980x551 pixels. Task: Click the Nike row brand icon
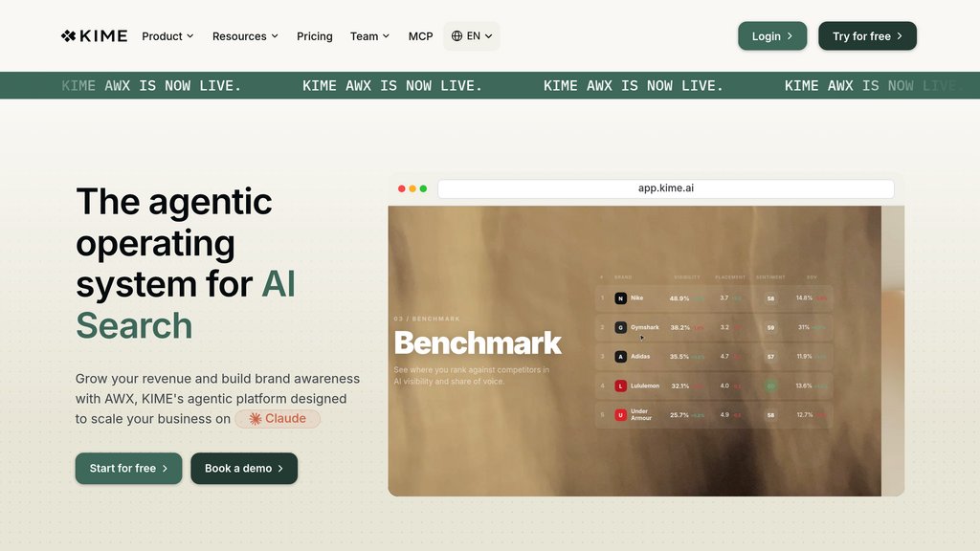620,298
